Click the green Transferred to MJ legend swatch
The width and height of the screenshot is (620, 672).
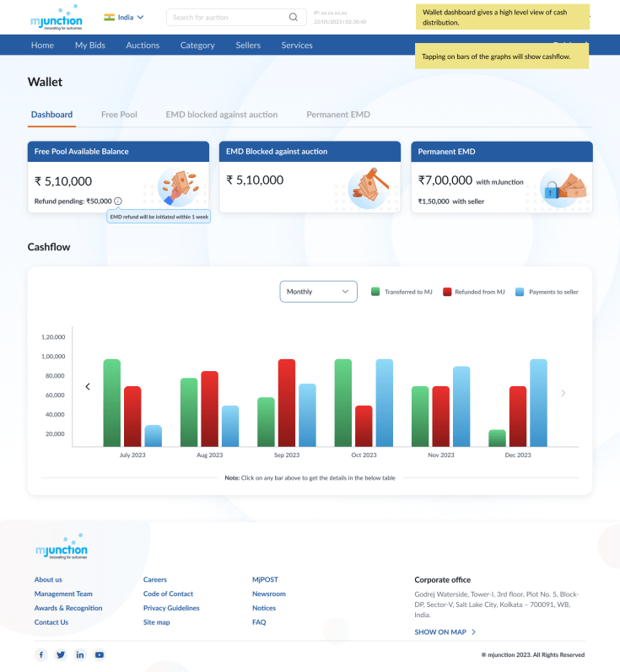point(375,292)
